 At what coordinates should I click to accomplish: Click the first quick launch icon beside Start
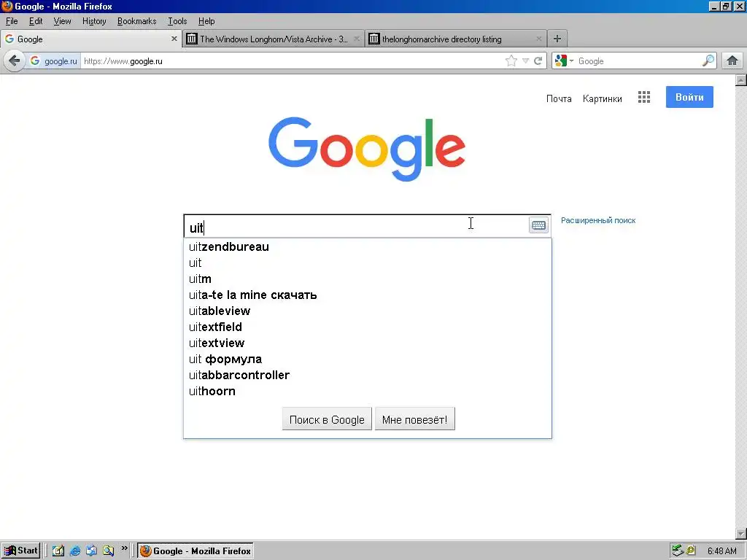(x=58, y=551)
